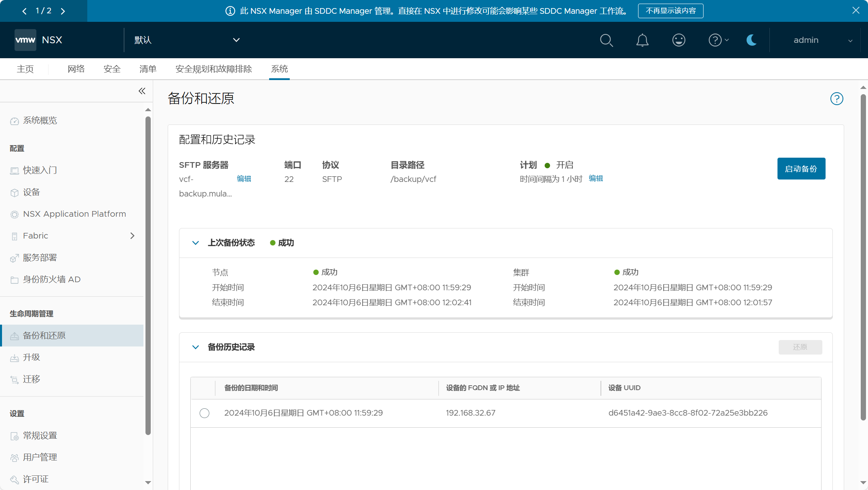Image resolution: width=868 pixels, height=490 pixels.
Task: Click the 备份和还原 sidebar icon
Action: [15, 336]
